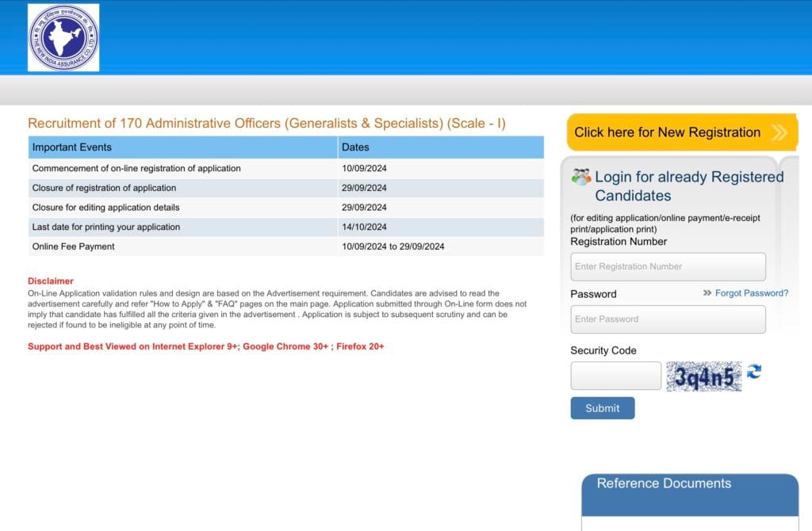
Task: Submit the login form
Action: [x=603, y=408]
